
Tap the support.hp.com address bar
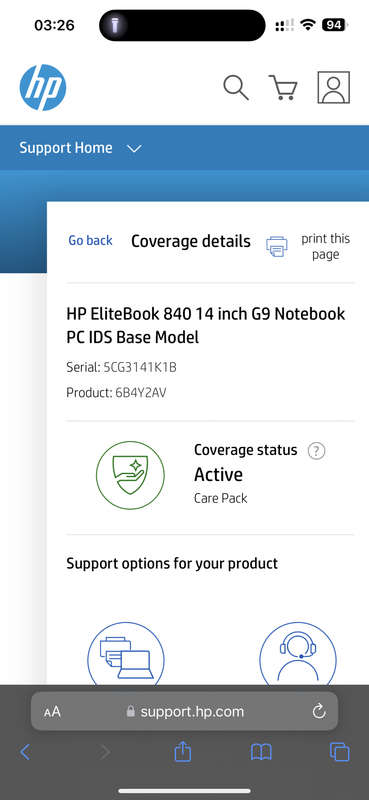[x=185, y=711]
